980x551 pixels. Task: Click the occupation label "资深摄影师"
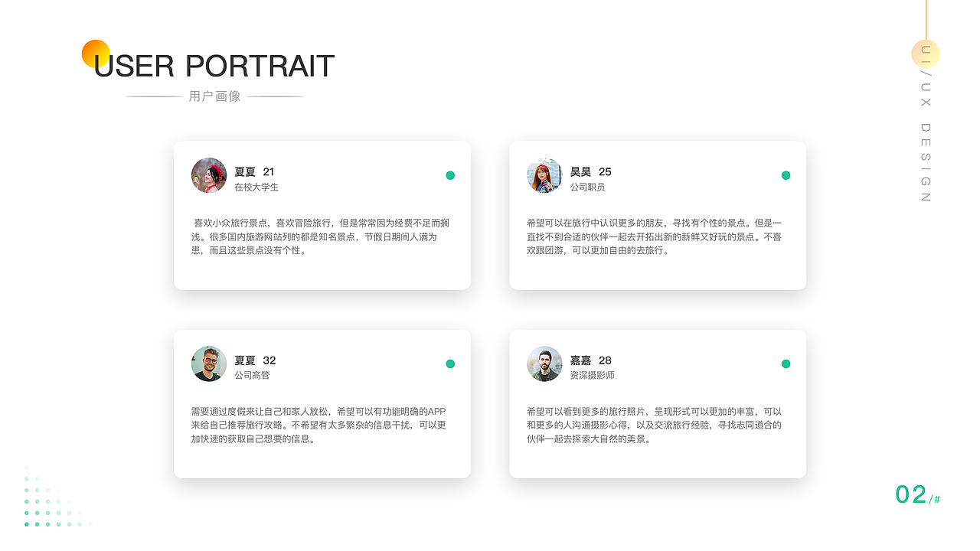592,375
